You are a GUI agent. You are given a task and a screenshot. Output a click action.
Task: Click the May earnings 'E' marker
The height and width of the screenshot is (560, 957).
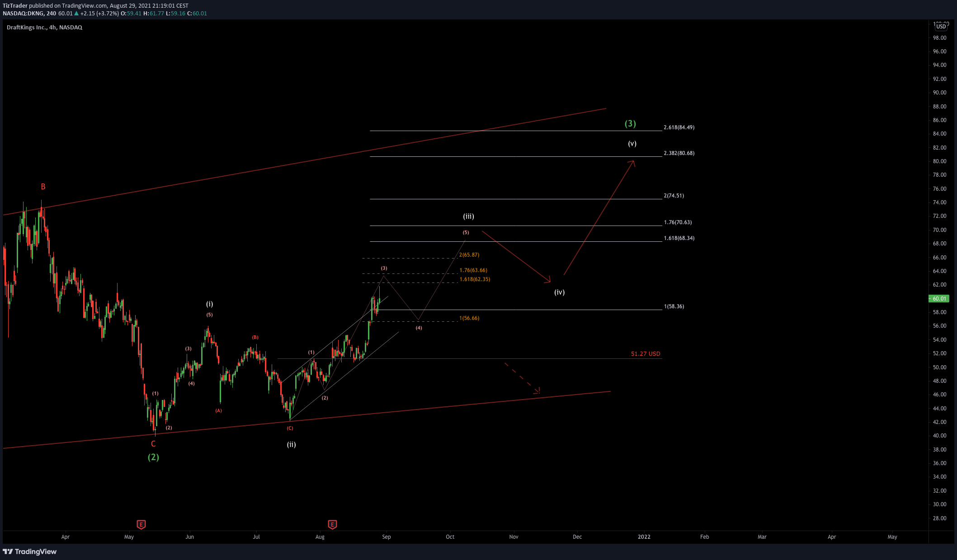[x=141, y=524]
